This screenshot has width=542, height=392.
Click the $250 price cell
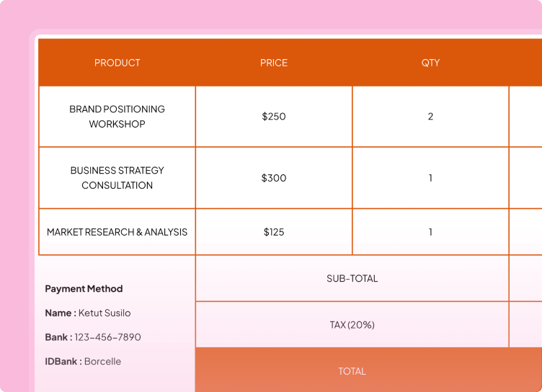coord(274,117)
